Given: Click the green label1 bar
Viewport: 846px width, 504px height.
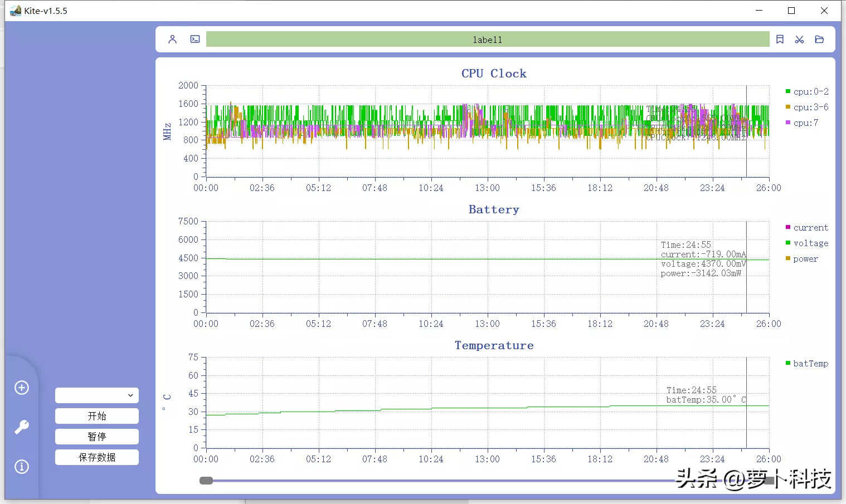Looking at the screenshot, I should click(487, 40).
